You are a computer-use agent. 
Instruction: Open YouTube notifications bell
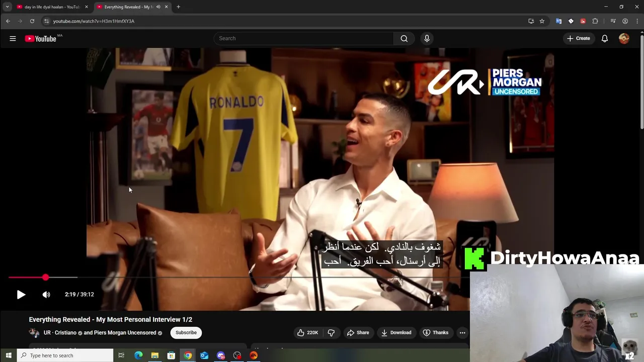click(605, 38)
